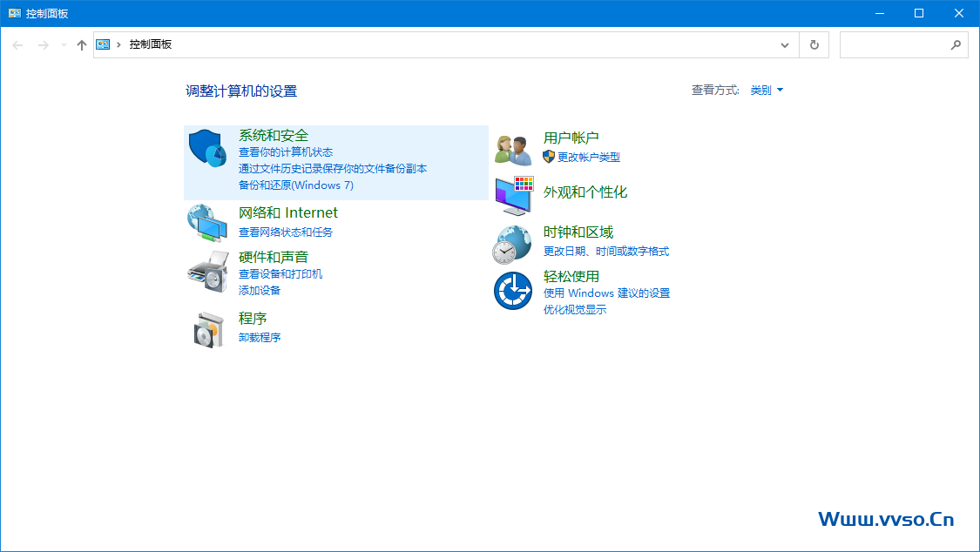Click inside the search input field
Screen dimensions: 980x552
coord(897,44)
